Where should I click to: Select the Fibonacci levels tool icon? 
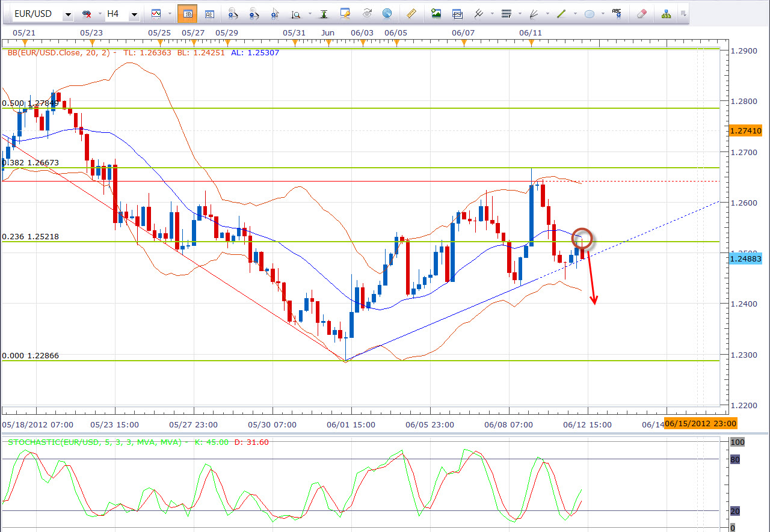505,13
